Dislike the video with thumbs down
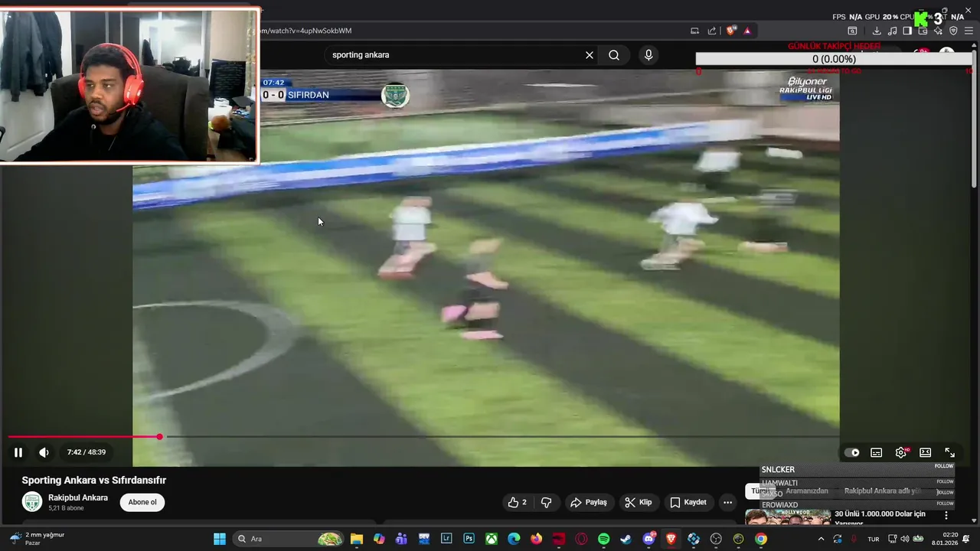The image size is (980, 551). coord(546,502)
